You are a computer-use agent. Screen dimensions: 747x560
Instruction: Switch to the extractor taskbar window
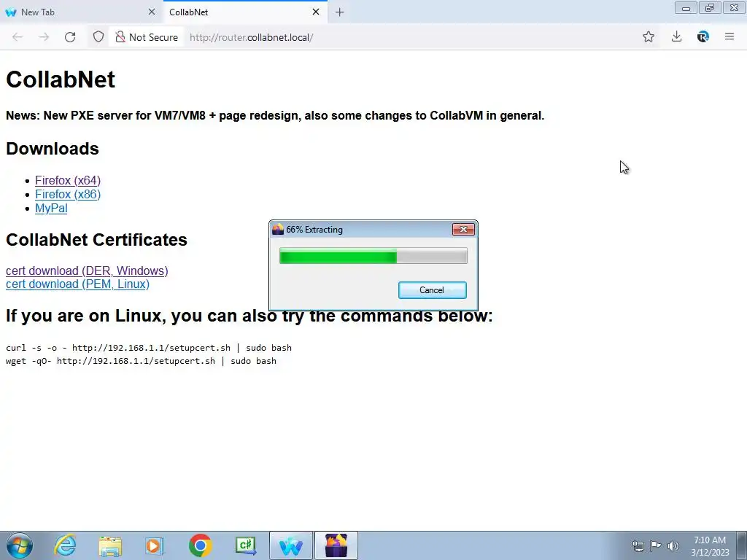point(336,545)
